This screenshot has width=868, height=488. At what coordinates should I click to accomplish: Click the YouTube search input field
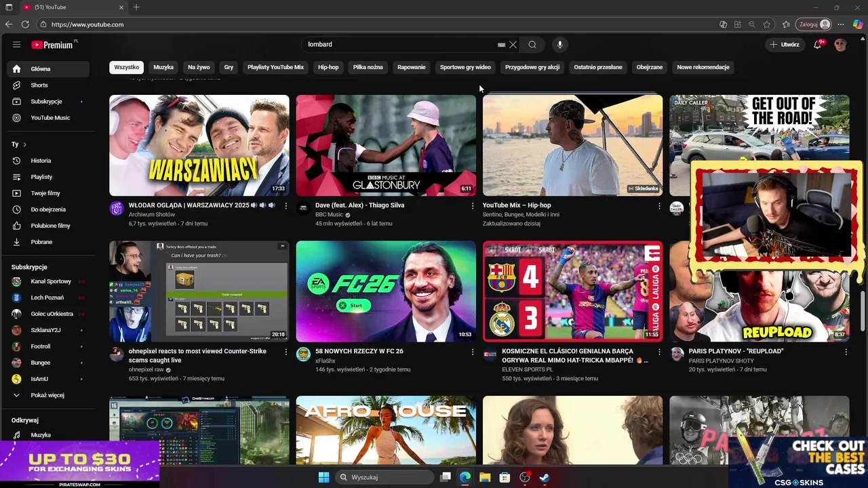400,45
